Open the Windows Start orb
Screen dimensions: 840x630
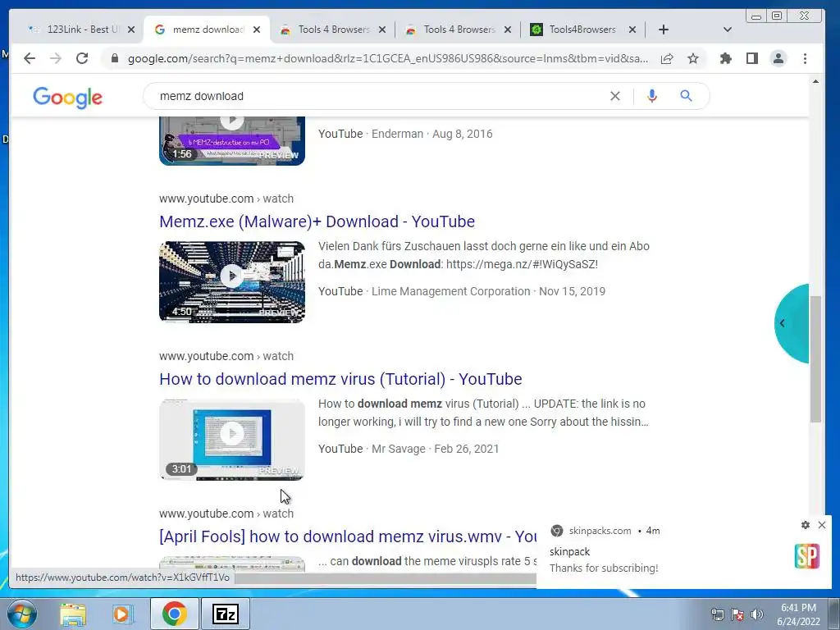[x=22, y=614]
